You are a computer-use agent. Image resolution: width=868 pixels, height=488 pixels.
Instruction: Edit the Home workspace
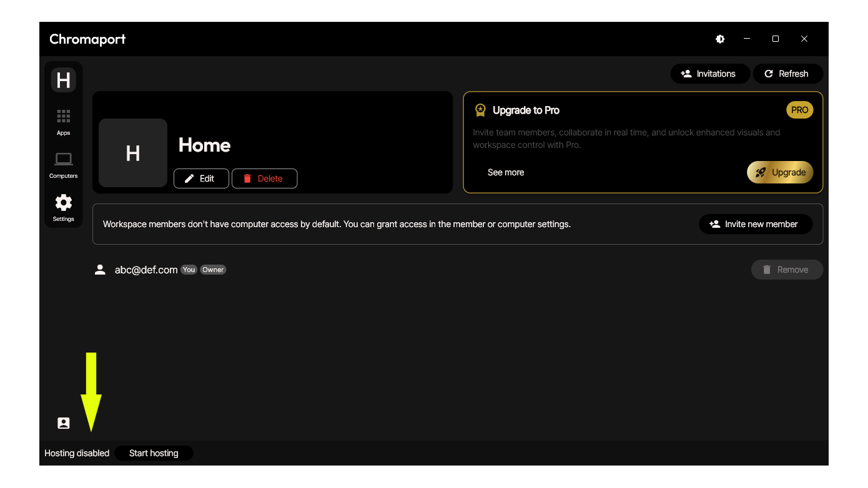[201, 178]
